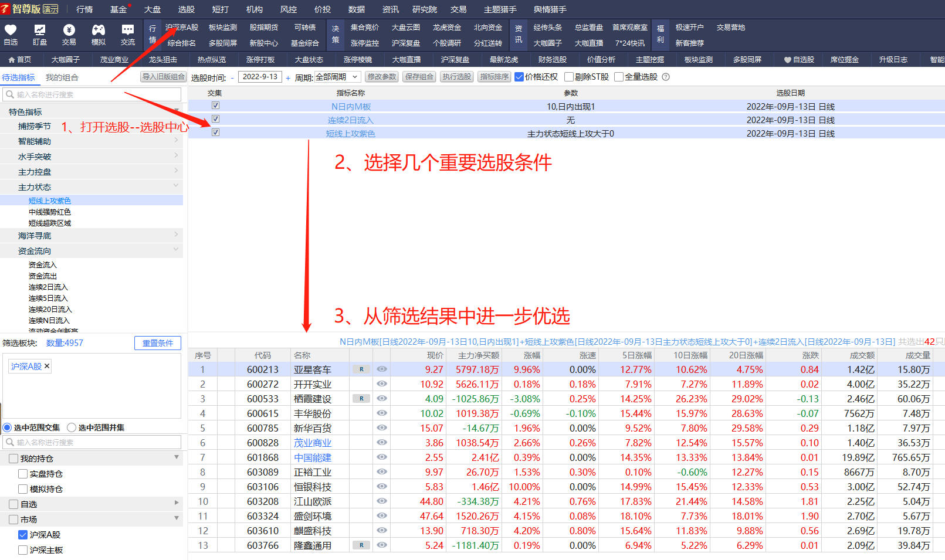
Task: Toggle eye icon for 亚星客车 row
Action: (x=382, y=369)
